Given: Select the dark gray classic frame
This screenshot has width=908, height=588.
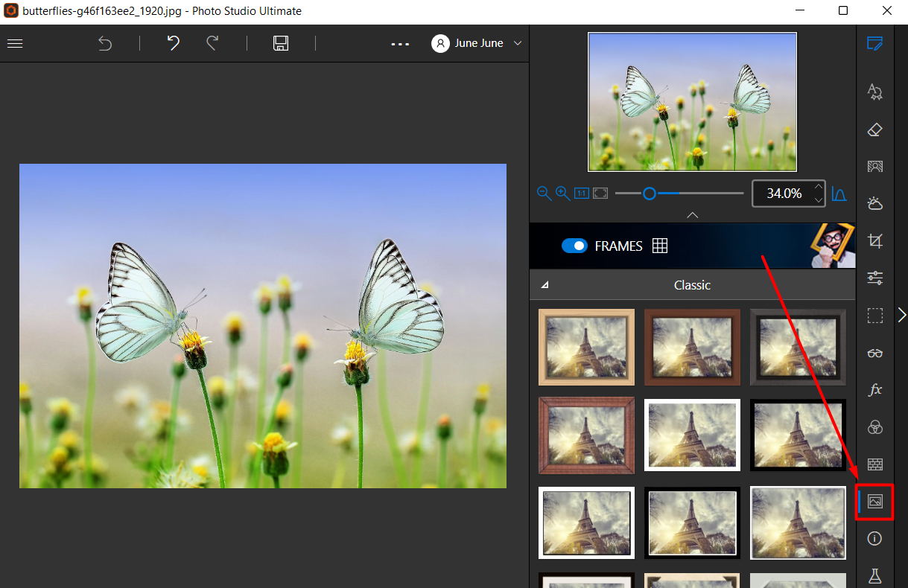Looking at the screenshot, I should tap(798, 347).
